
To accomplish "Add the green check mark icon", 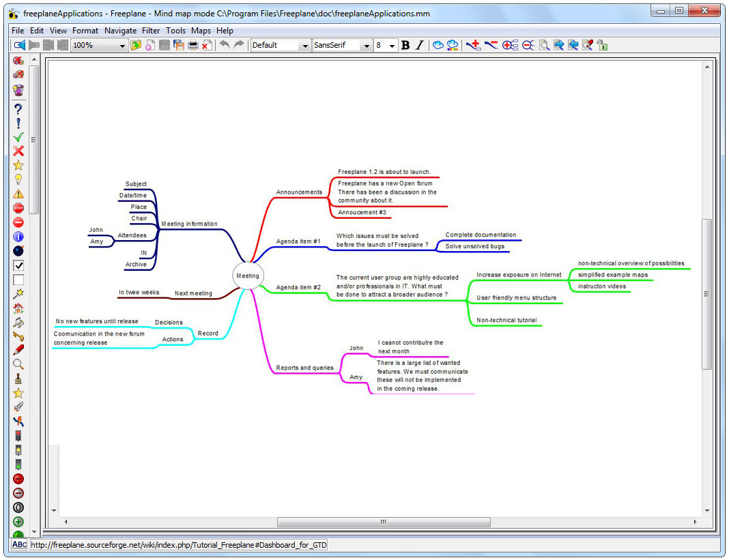I will pos(18,137).
